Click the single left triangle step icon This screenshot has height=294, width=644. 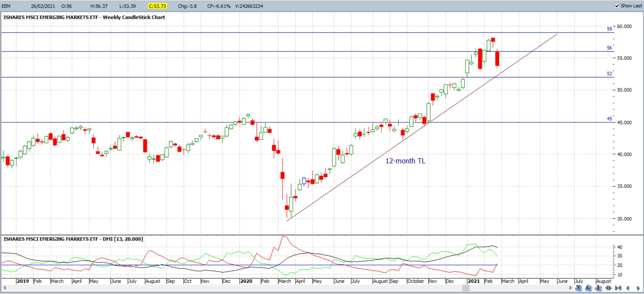tap(628, 288)
